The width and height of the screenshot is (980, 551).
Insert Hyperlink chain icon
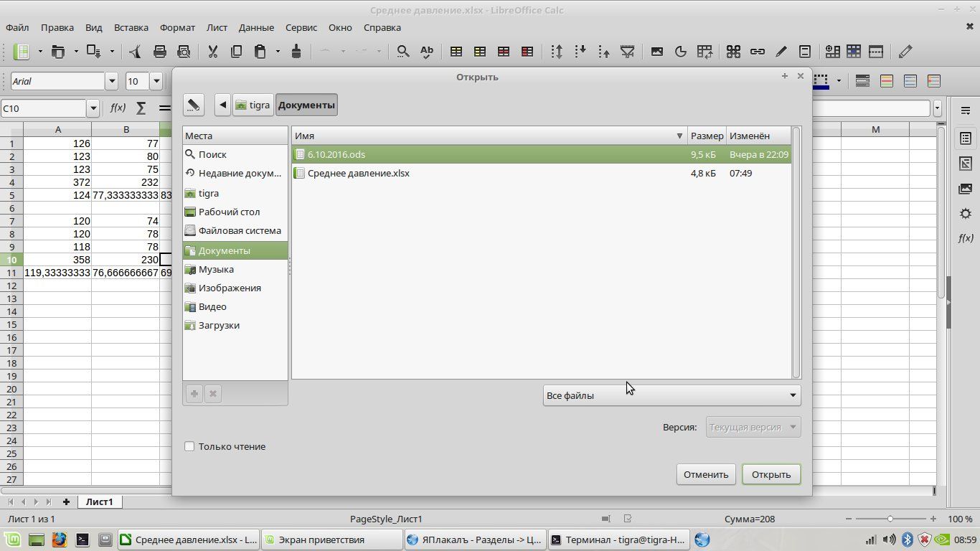757,52
